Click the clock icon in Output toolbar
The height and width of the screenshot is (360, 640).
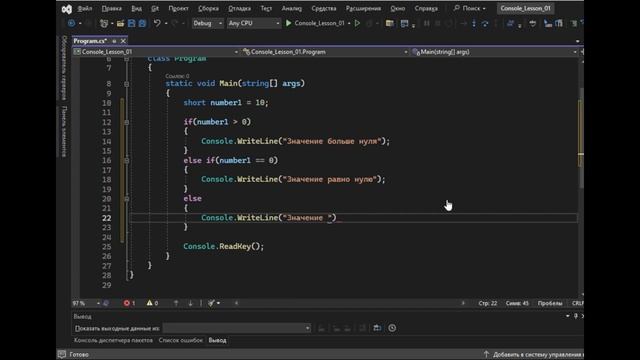(392, 328)
